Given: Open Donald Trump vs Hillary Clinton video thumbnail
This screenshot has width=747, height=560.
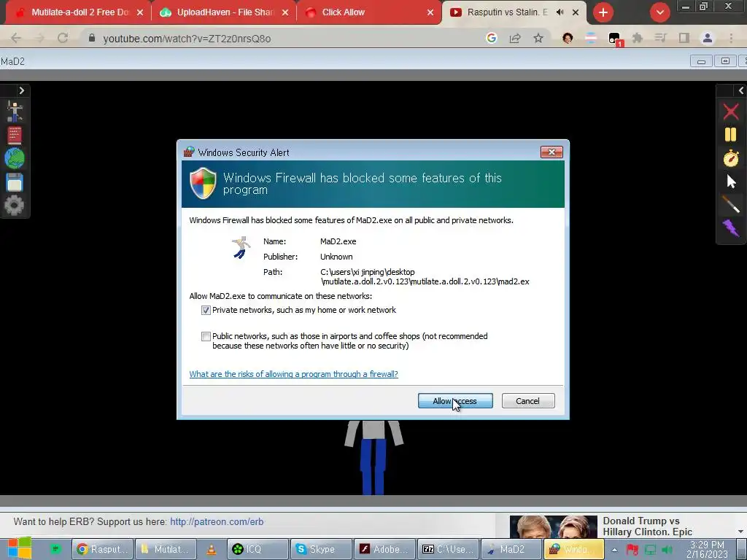Looking at the screenshot, I should coord(553,526).
